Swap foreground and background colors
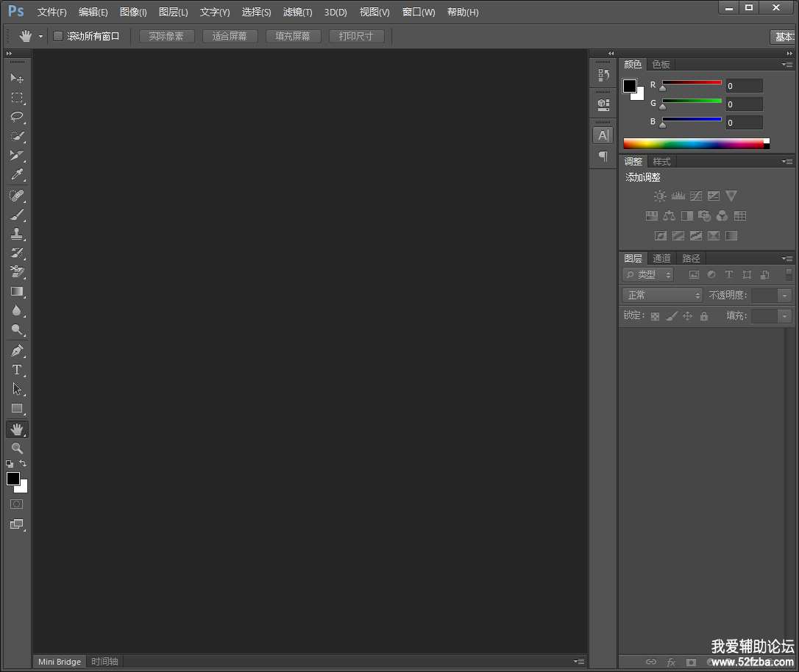This screenshot has width=799, height=672. click(x=23, y=463)
